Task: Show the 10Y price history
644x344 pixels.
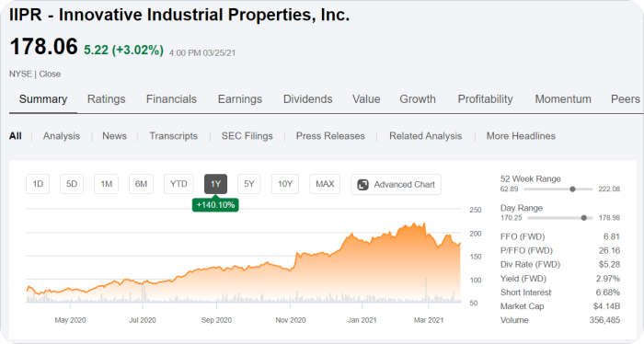Action: (285, 184)
